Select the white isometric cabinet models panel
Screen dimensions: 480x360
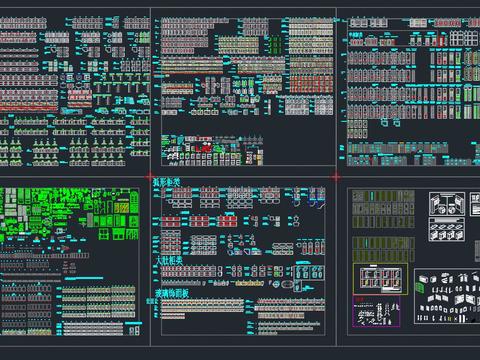coord(447,296)
